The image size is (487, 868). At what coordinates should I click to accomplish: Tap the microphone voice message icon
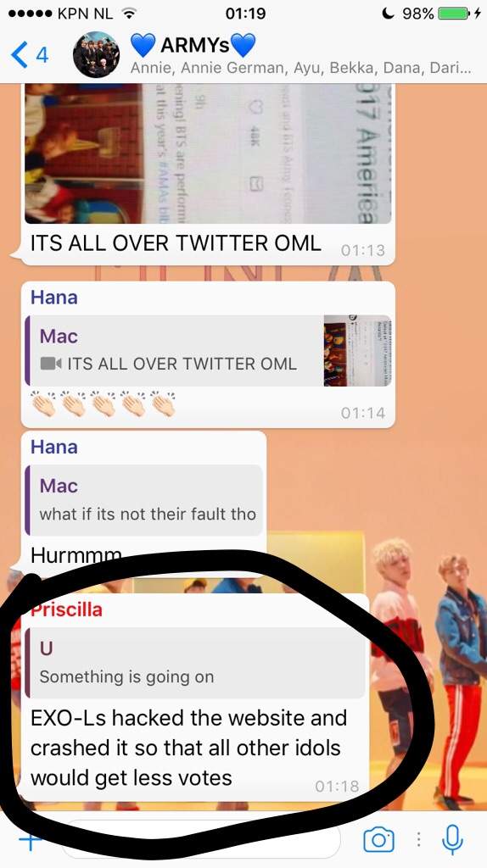[x=451, y=840]
